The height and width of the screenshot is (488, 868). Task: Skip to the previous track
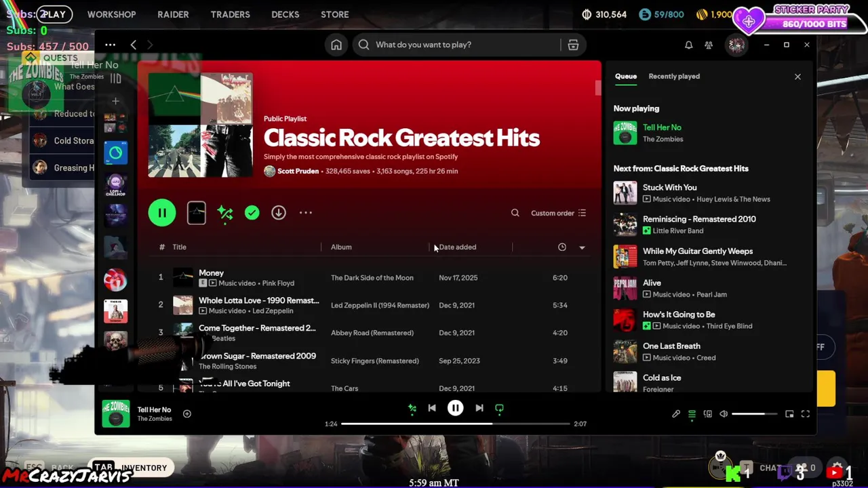(432, 408)
